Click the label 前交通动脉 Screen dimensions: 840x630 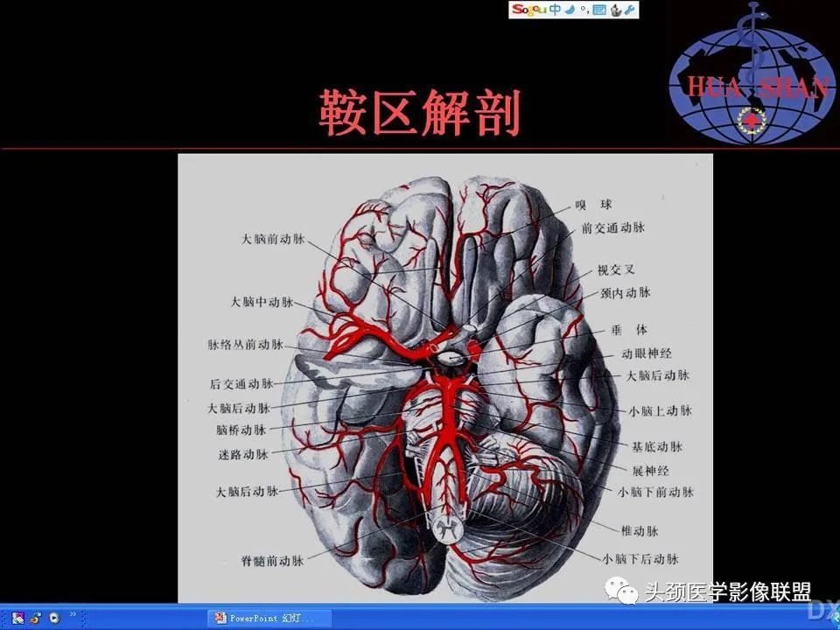click(613, 227)
